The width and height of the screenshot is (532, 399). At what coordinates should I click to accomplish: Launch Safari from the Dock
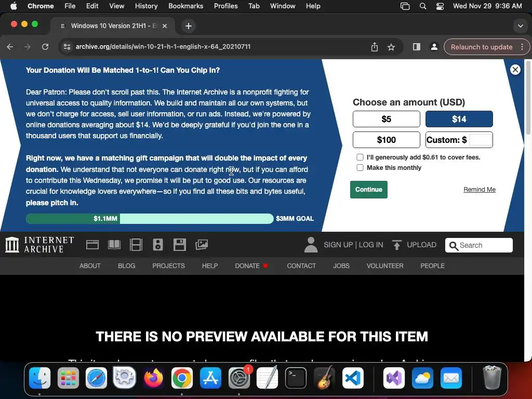pos(96,378)
